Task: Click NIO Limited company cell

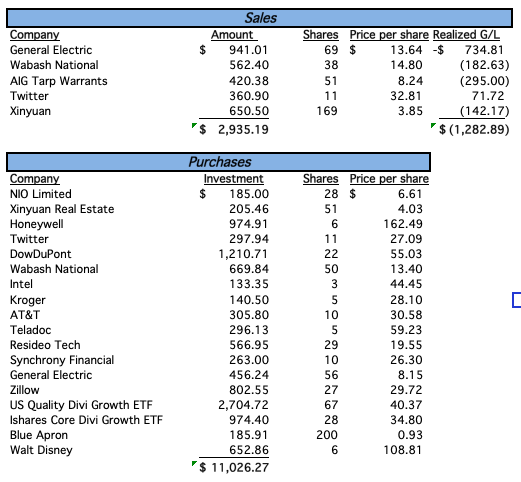Action: click(x=41, y=194)
